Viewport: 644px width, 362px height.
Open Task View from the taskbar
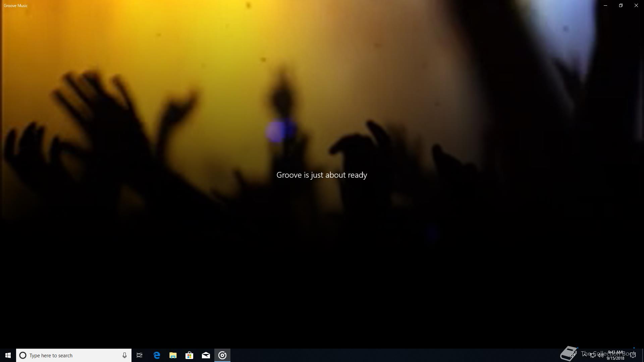(x=140, y=355)
